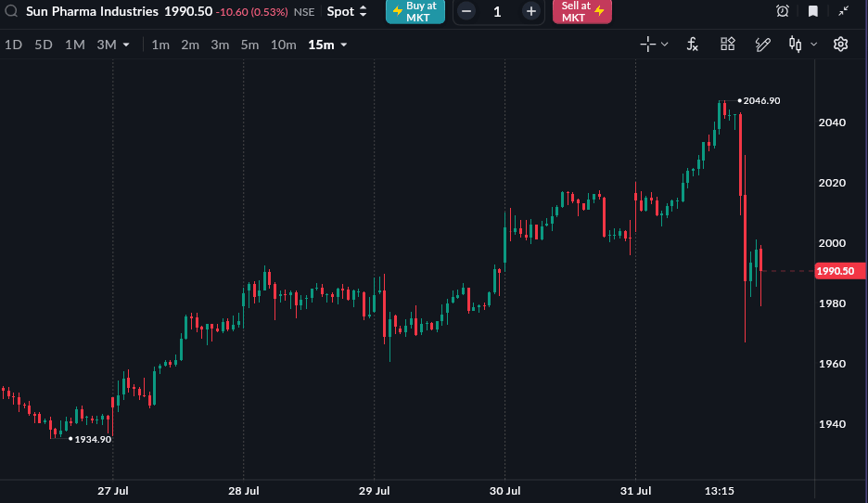Viewport: 868px width, 503px height.
Task: Open the chart layout templates icon
Action: click(727, 45)
